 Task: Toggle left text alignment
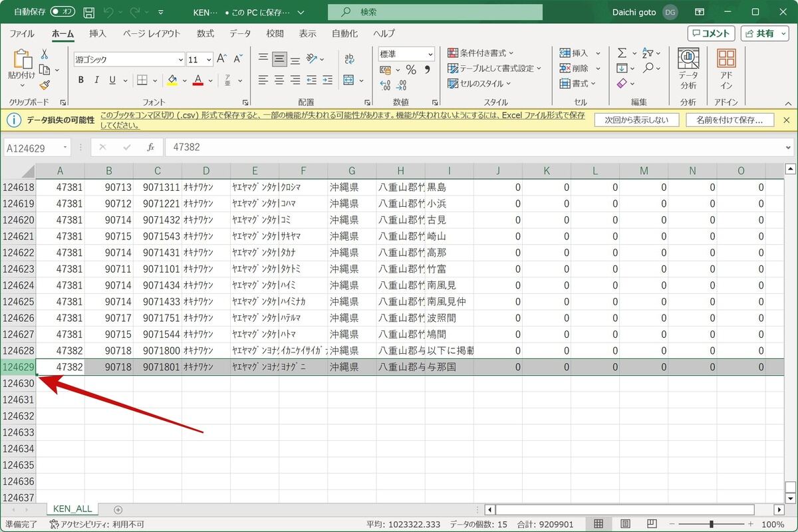pos(263,80)
